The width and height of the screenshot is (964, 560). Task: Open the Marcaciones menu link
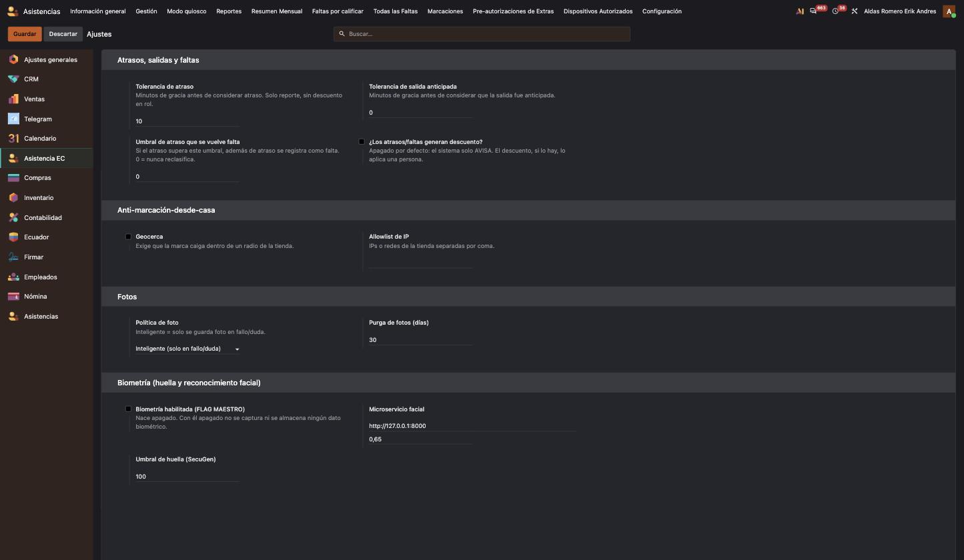tap(445, 11)
